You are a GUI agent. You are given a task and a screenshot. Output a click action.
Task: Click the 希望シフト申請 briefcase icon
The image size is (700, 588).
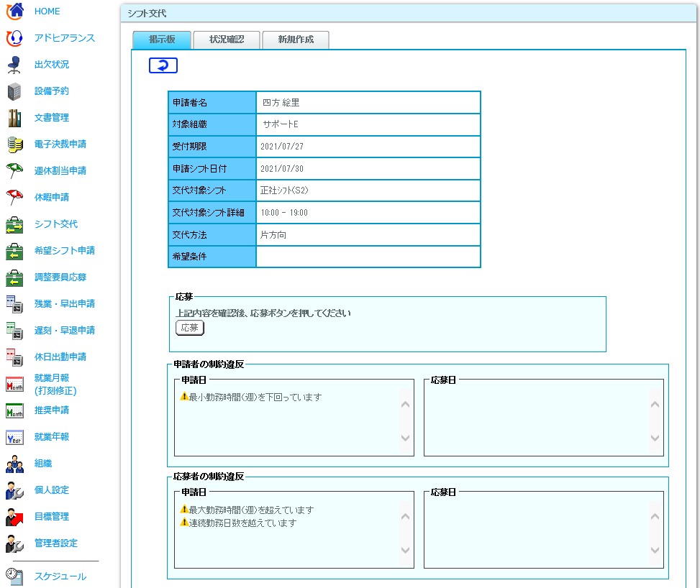[14, 251]
